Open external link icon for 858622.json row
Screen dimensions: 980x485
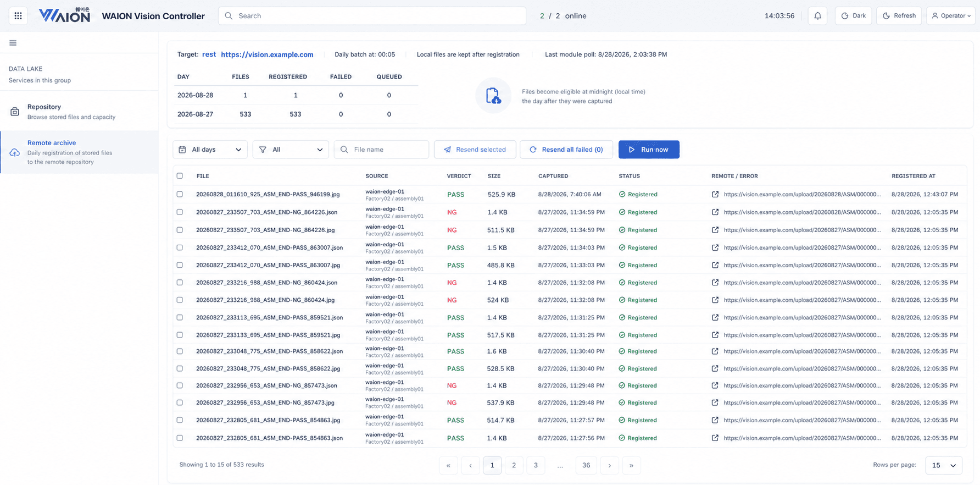[x=715, y=351]
